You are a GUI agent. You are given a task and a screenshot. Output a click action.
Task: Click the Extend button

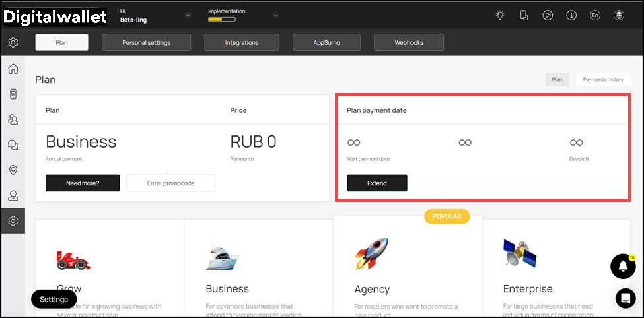[376, 183]
